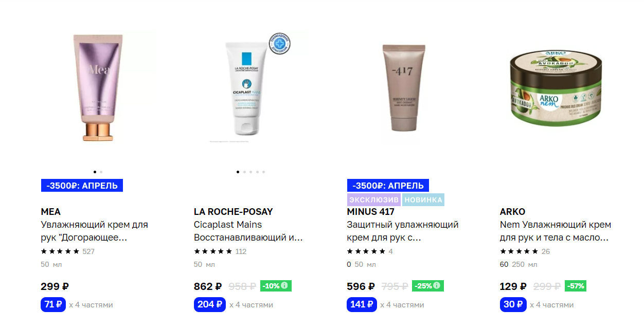Click star rating under ARKO Nem cream

point(519,251)
